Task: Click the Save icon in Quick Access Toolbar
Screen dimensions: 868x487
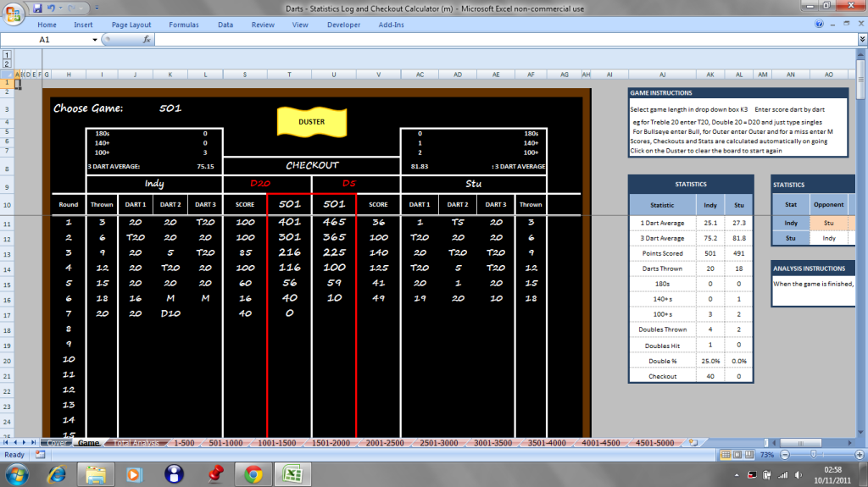Action: [x=38, y=8]
